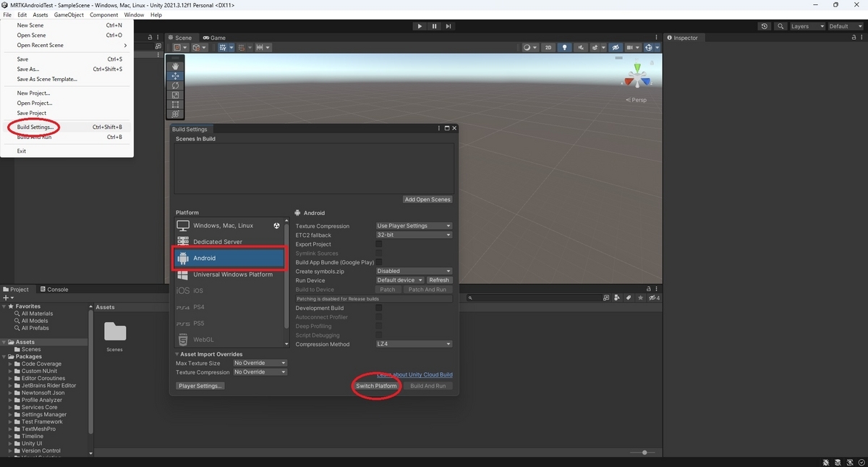Check the Export Project option

pos(379,244)
